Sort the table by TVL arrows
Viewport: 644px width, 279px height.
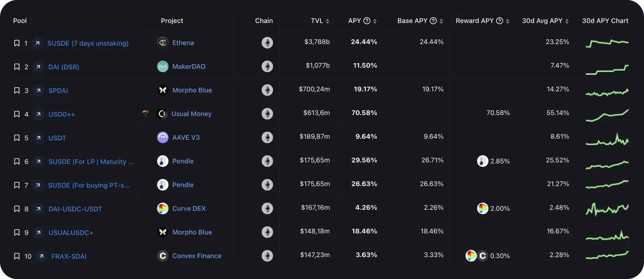click(328, 21)
